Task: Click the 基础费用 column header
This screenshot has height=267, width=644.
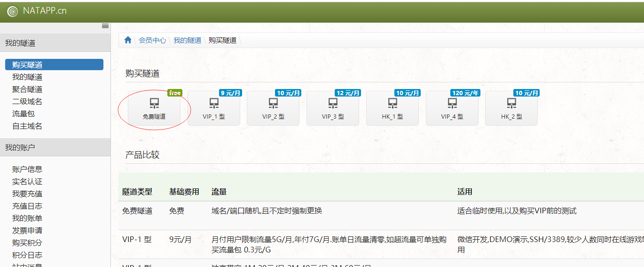Action: 184,192
